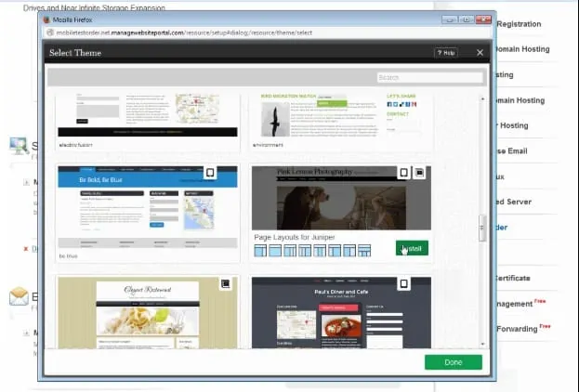Click the browser address bar URL
The height and width of the screenshot is (392, 579).
[186, 32]
